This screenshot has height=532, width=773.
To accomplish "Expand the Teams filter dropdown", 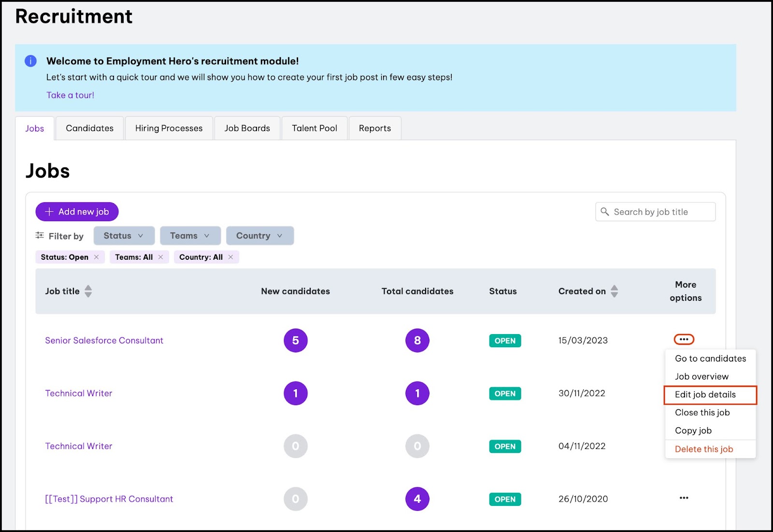I will 190,236.
